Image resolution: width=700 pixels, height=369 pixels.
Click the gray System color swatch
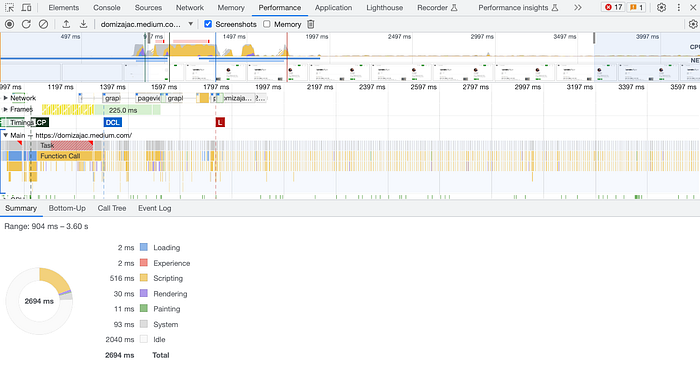pyautogui.click(x=144, y=324)
